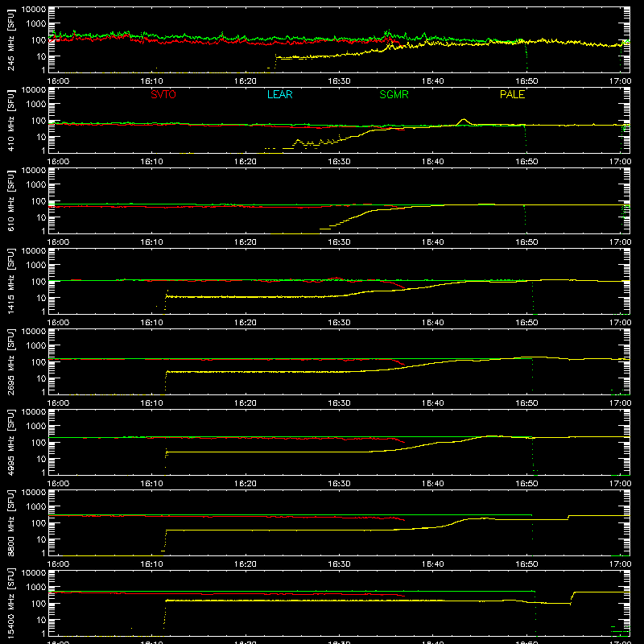Click the 16:10 tick label below 610 MHz panel
The width and height of the screenshot is (644, 644).
point(151,242)
